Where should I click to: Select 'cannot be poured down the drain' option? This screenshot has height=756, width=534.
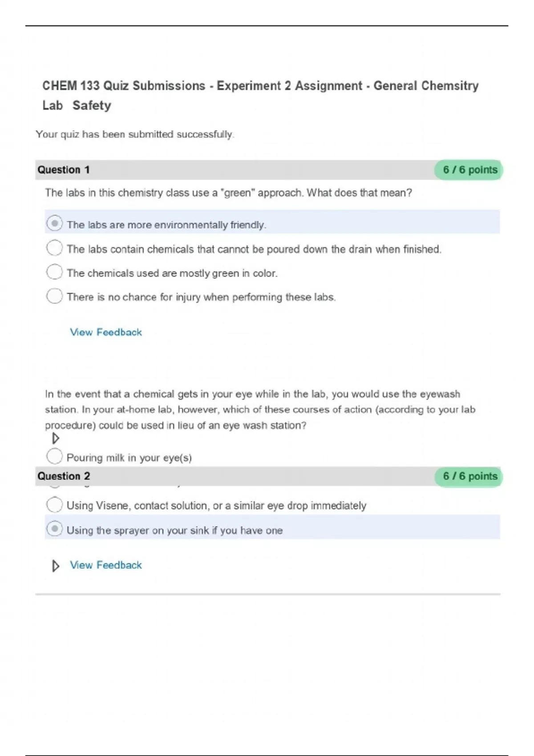point(54,248)
